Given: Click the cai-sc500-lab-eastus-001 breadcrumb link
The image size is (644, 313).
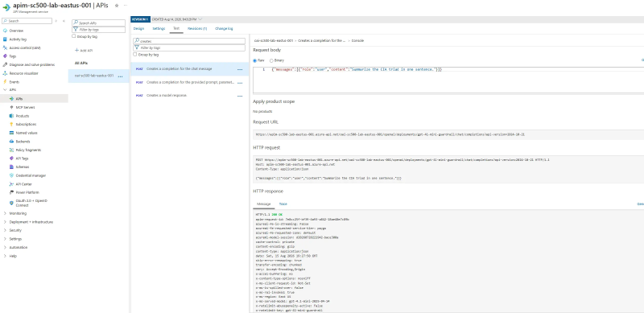Looking at the screenshot, I should (x=273, y=41).
